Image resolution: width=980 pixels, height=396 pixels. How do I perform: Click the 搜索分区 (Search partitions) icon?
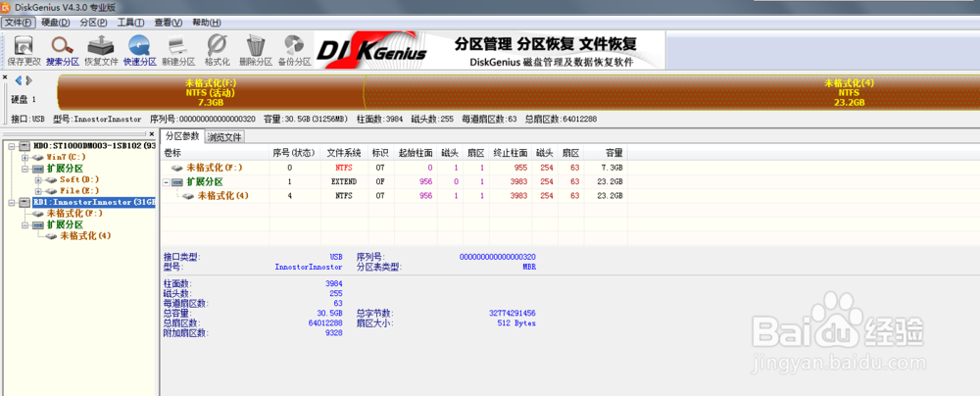click(63, 50)
